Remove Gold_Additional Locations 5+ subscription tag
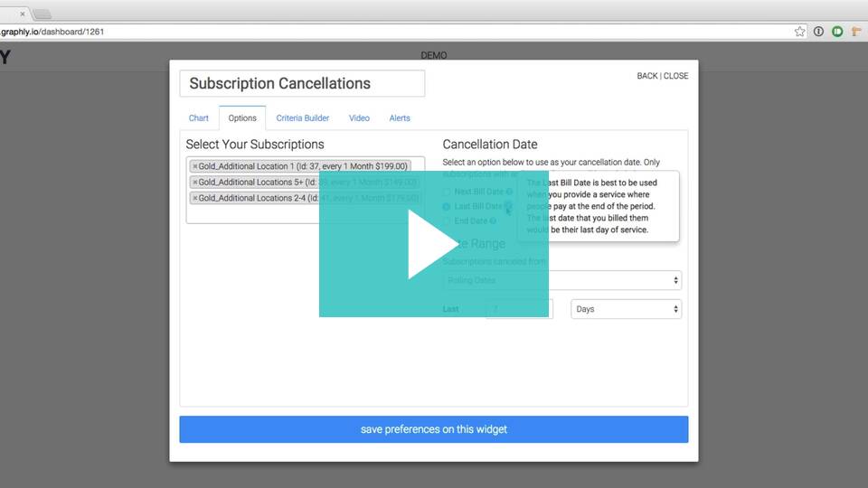Screen dimensions: 868x488 click(x=195, y=182)
